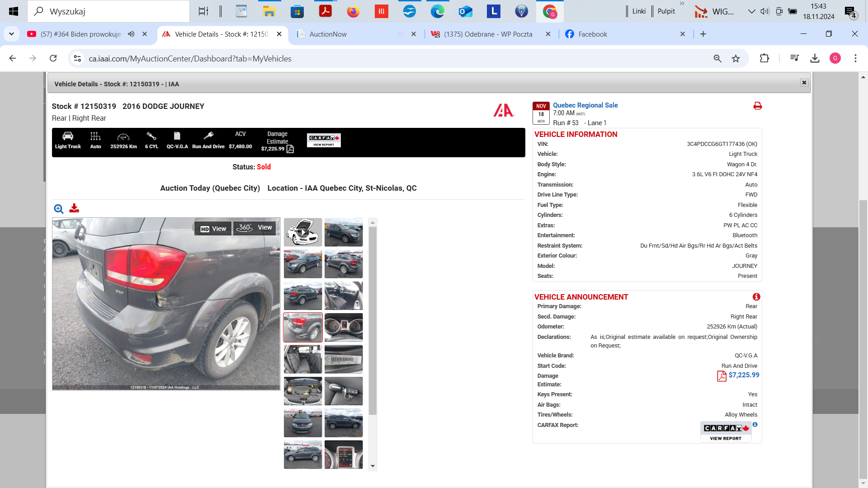Expand hidden system tray icons chevron

click(x=751, y=11)
